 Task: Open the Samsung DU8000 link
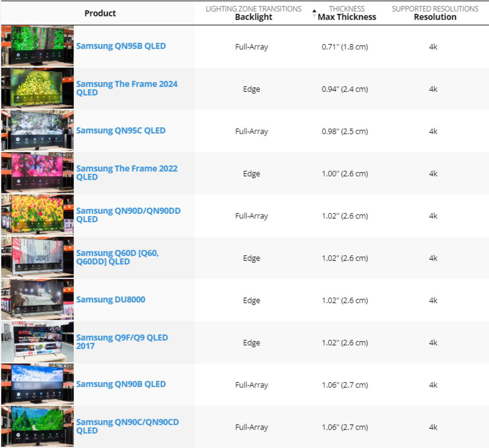coord(110,299)
